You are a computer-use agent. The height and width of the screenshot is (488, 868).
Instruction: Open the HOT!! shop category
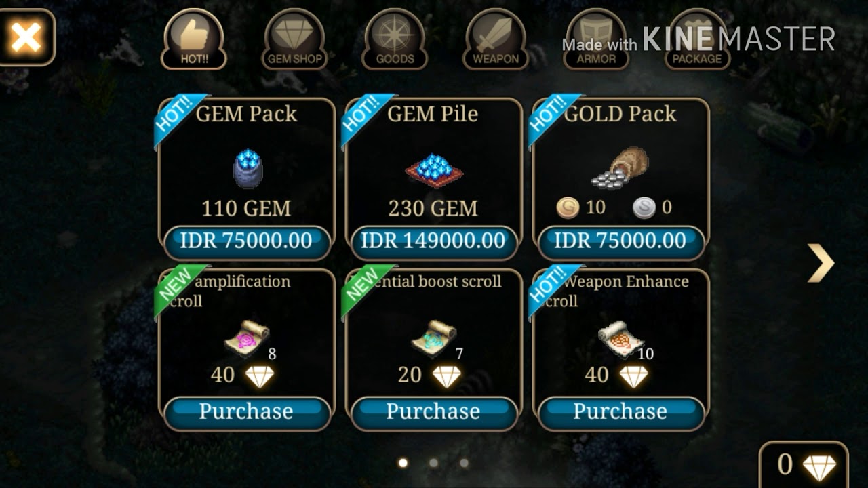coord(194,39)
